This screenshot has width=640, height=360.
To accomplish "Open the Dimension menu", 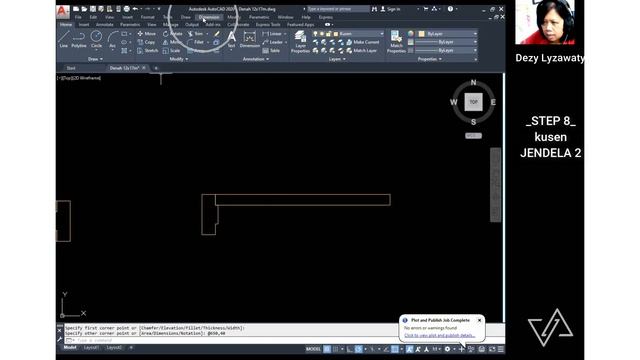I will point(209,17).
